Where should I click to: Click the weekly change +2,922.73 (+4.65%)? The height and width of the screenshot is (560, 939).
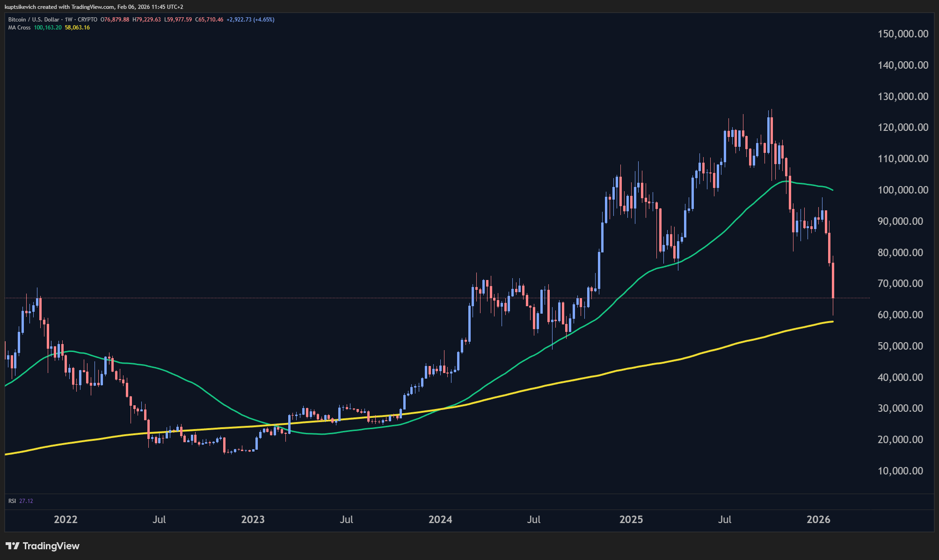(x=250, y=20)
